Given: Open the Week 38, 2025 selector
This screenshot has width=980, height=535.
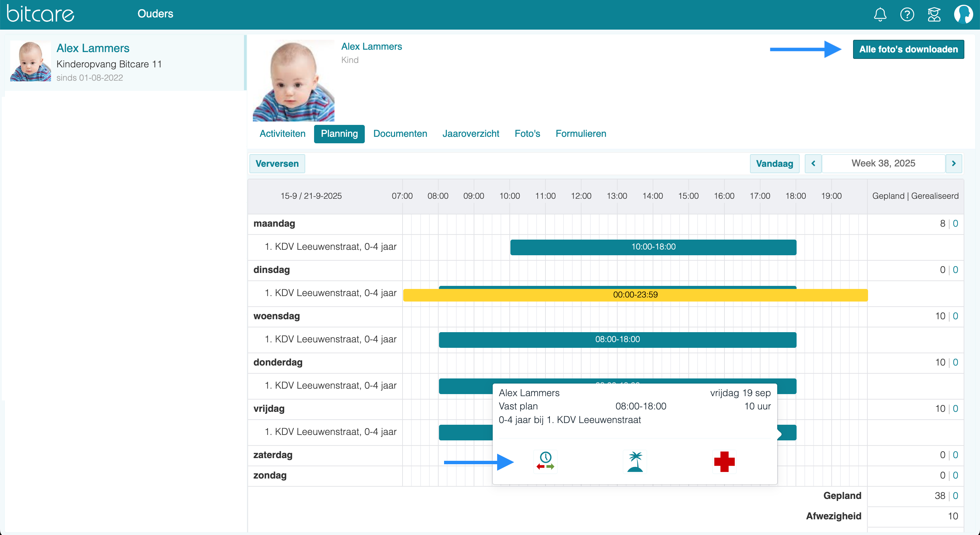Looking at the screenshot, I should coord(883,164).
